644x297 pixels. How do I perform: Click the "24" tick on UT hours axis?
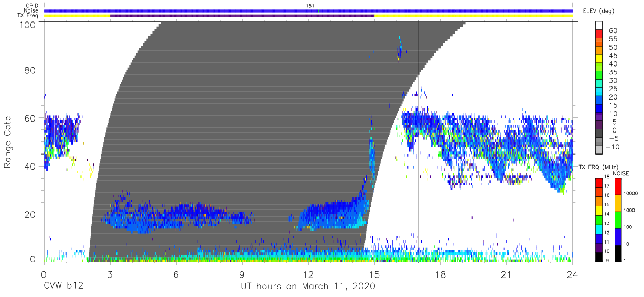573,274
